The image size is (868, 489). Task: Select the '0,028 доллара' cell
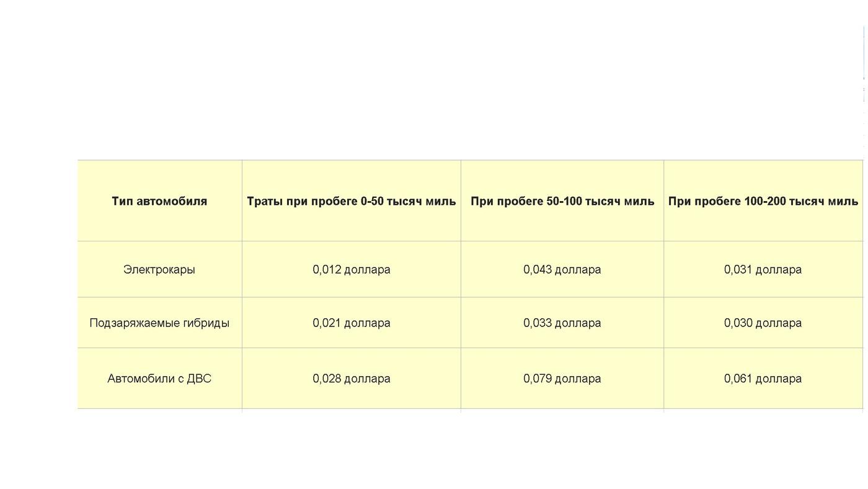(351, 379)
